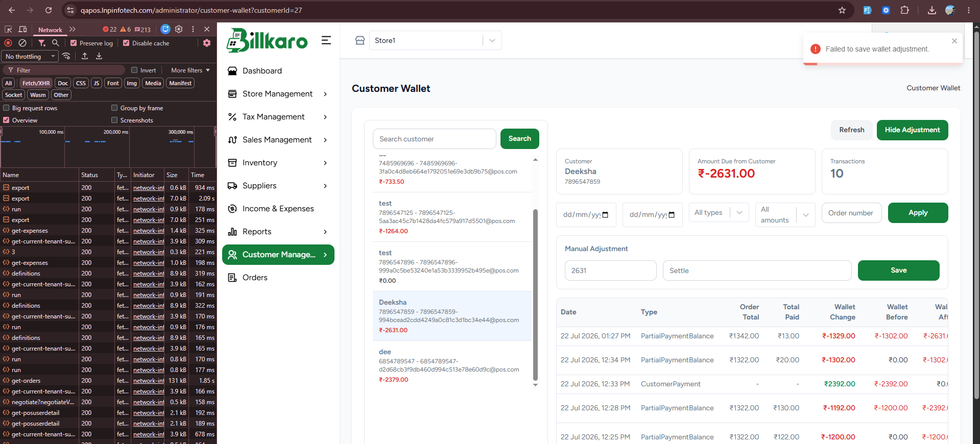Screen dimensions: 980x444
Task: Click the hamburger menu icon beside the Billkaro logo
Action: 326,40
